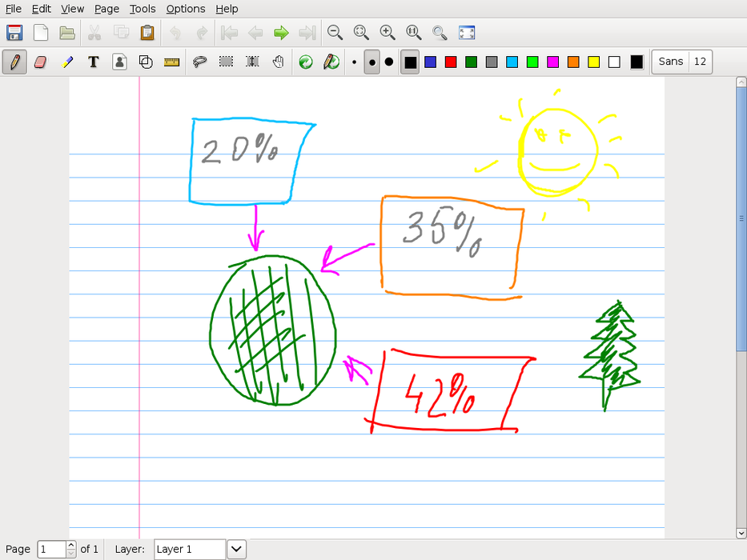The width and height of the screenshot is (747, 560).
Task: Go to next page with green arrow
Action: coord(281,33)
